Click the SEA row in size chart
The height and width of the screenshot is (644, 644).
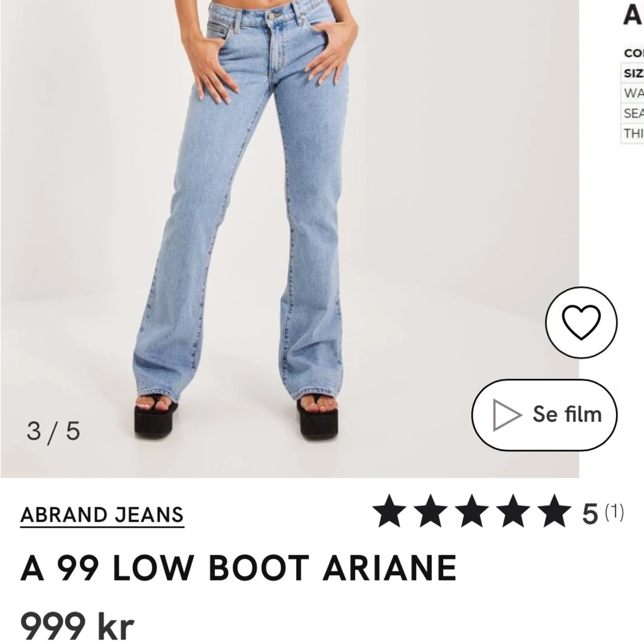coord(633,113)
